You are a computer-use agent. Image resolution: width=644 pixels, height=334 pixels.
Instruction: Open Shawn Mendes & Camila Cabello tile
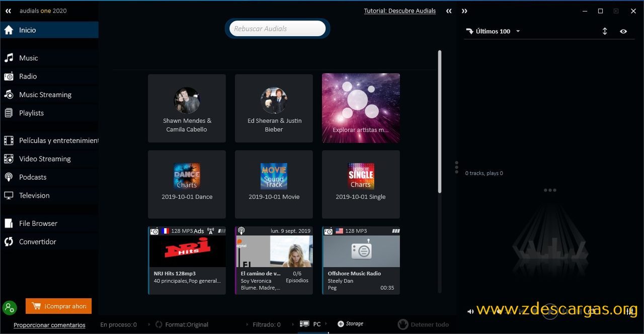(x=187, y=108)
